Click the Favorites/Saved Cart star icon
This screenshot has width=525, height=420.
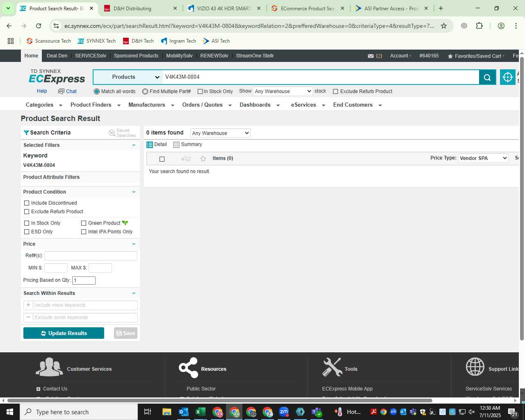coord(450,56)
